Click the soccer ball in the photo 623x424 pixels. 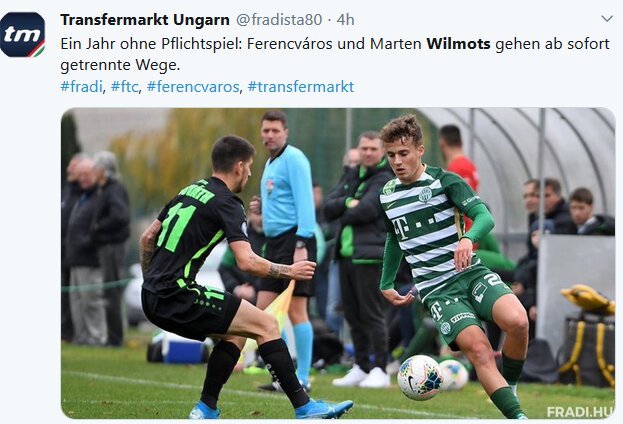tap(420, 377)
